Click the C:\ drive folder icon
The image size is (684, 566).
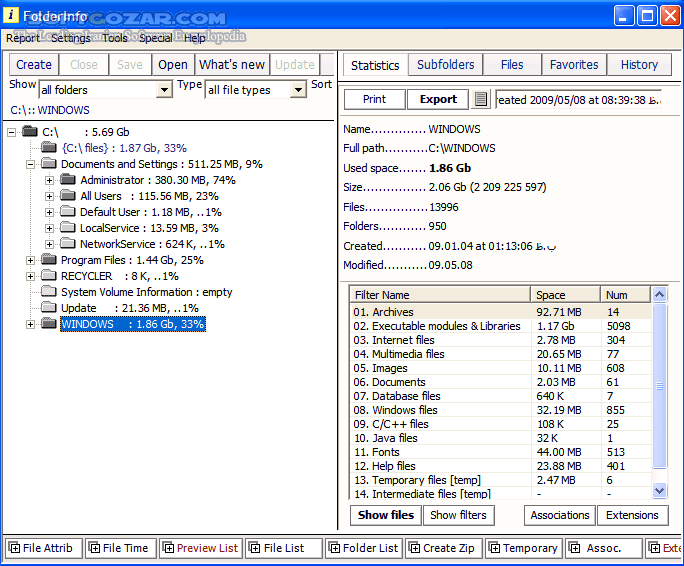pyautogui.click(x=30, y=132)
